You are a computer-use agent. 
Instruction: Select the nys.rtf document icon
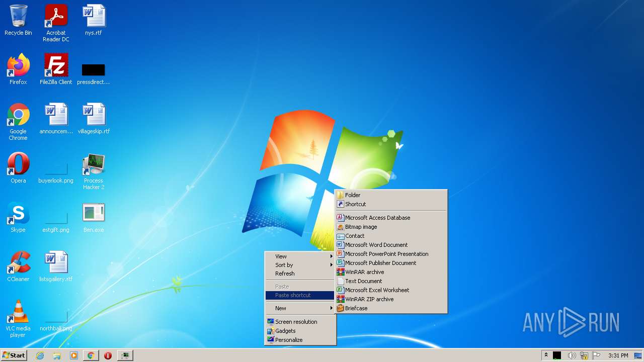[94, 20]
